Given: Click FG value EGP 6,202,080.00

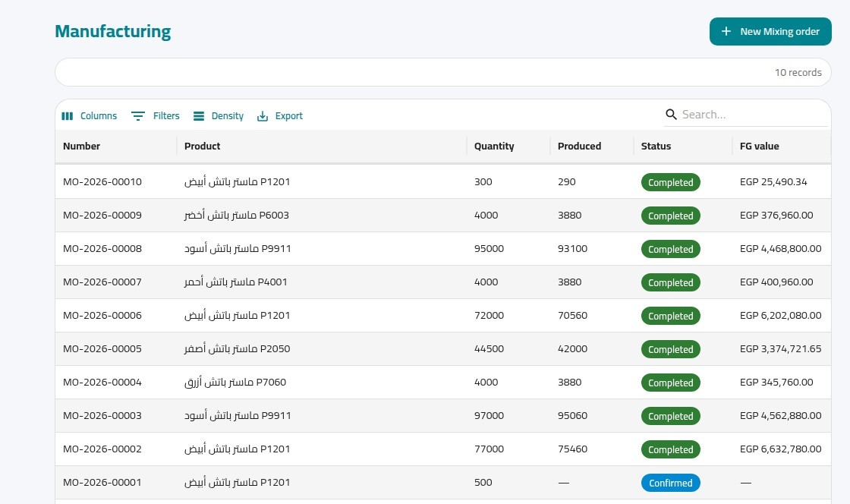Looking at the screenshot, I should coord(781,316).
